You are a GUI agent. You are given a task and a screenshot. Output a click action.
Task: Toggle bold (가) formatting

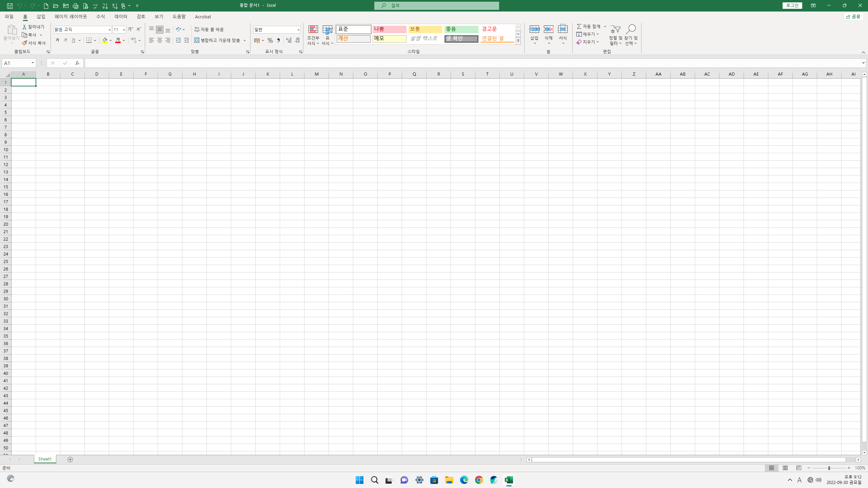click(57, 40)
